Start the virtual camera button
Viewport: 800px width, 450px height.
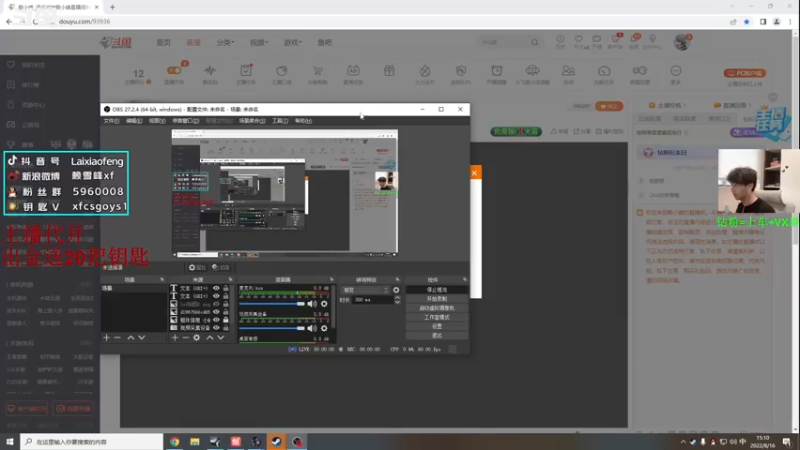tap(437, 308)
